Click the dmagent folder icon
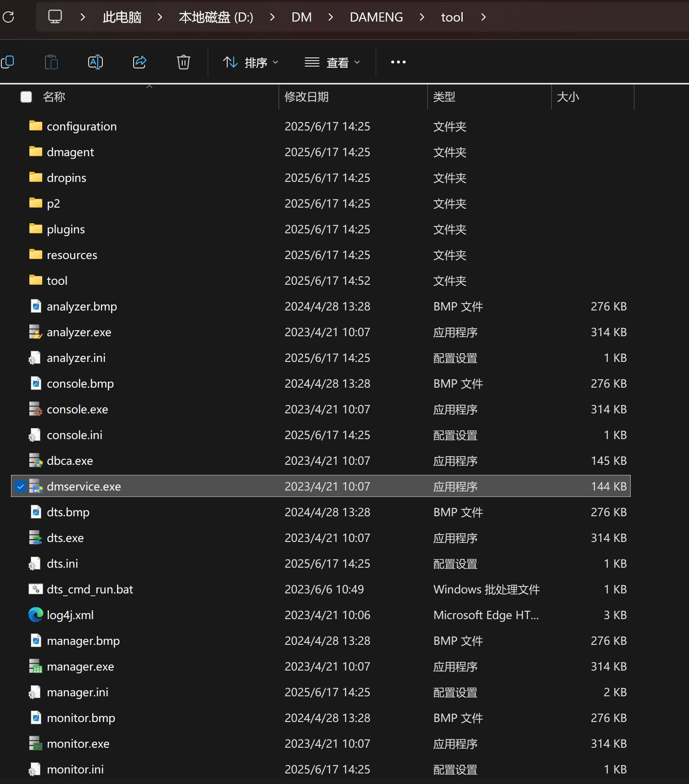Screen dimensions: 689x784 pos(36,152)
